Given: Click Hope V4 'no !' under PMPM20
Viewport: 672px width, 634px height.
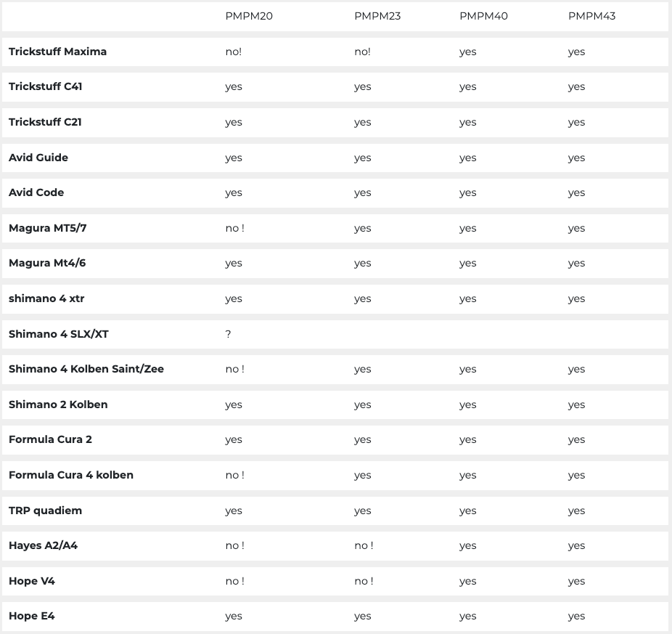Looking at the screenshot, I should pos(234,581).
